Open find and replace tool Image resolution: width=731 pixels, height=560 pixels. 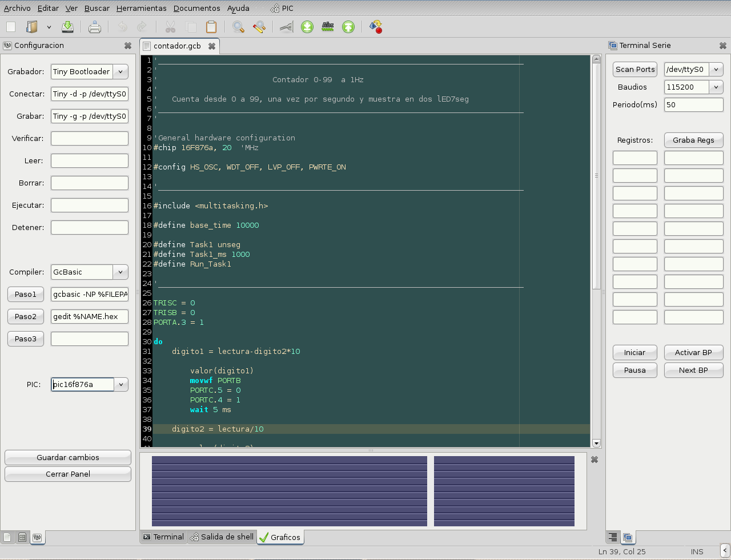coord(259,27)
